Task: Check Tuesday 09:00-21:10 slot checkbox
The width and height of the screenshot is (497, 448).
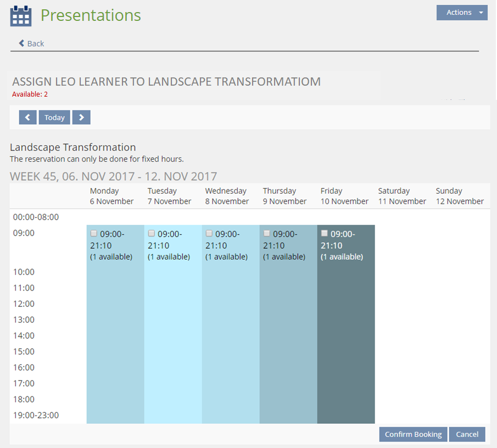Action: 152,233
